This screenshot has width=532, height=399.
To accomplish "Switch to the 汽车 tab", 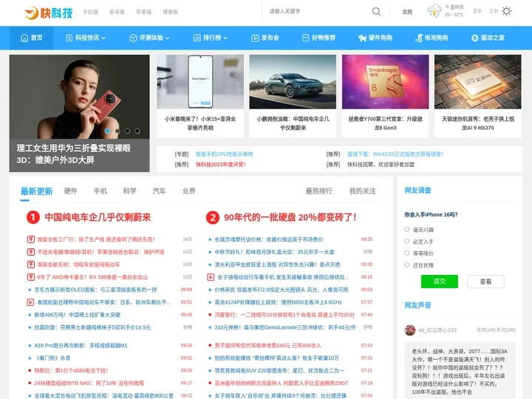I will coord(159,191).
